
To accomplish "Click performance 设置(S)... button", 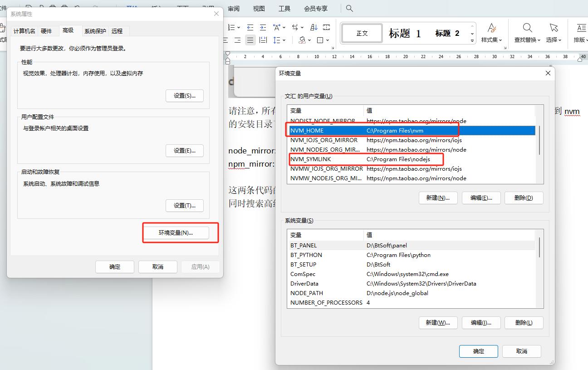I will coord(184,95).
